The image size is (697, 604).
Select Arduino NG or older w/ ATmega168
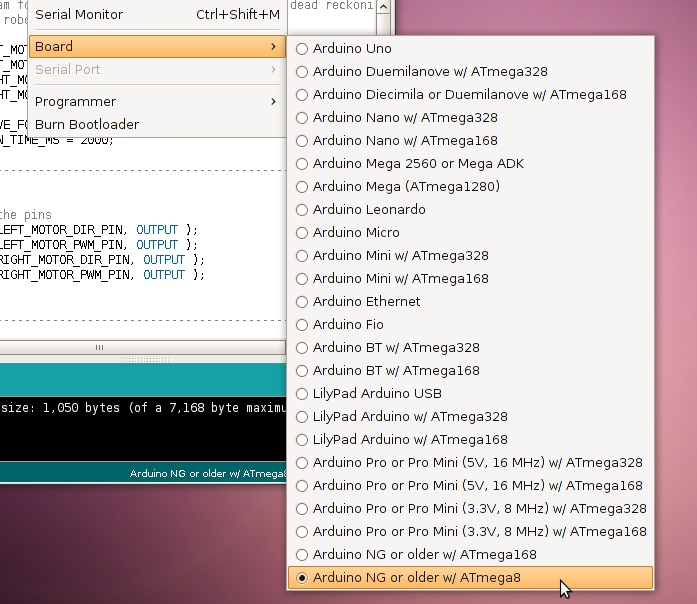pyautogui.click(x=470, y=554)
